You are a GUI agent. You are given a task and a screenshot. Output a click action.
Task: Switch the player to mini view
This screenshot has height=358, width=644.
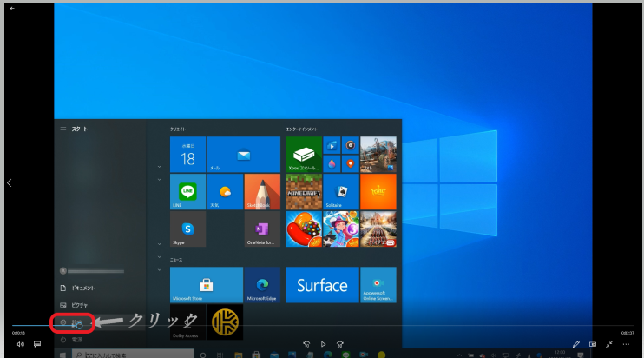[x=593, y=344]
